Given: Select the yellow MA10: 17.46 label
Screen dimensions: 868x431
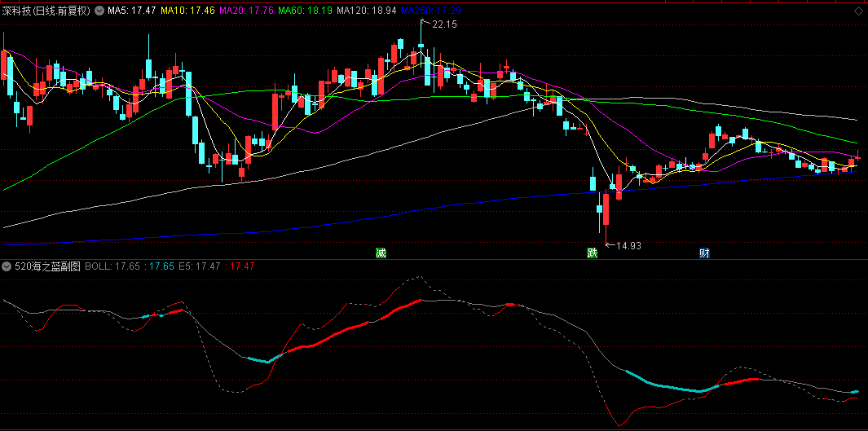Looking at the screenshot, I should pyautogui.click(x=188, y=11).
